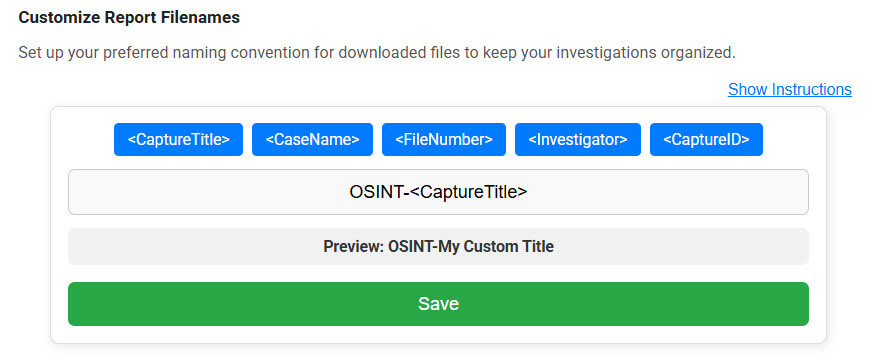Select the naming convention description text

tap(377, 53)
